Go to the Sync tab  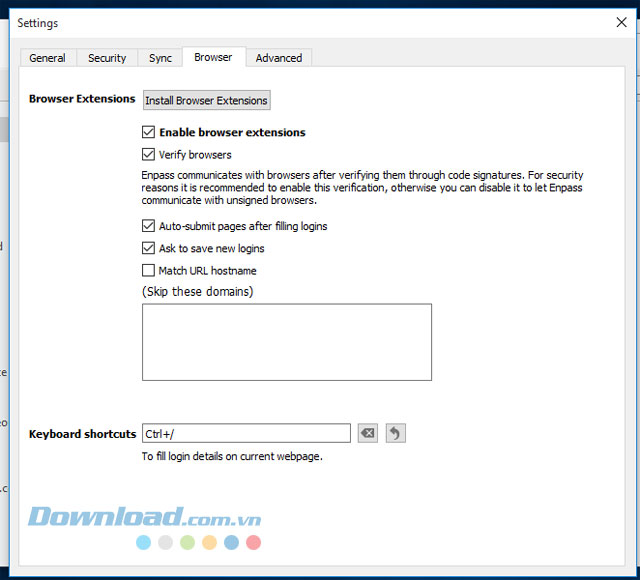coord(160,58)
